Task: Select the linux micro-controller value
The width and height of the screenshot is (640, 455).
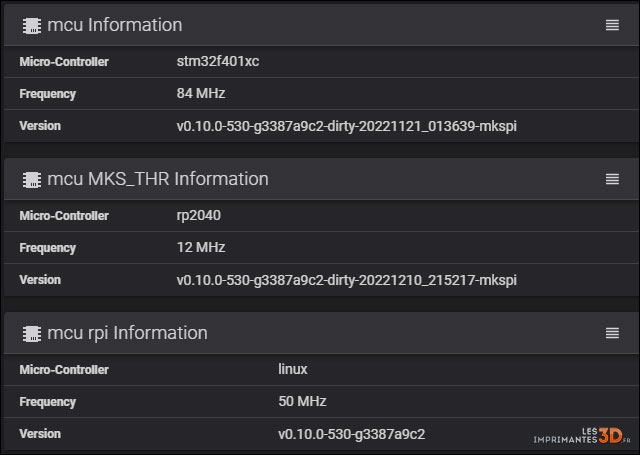Action: (x=293, y=370)
